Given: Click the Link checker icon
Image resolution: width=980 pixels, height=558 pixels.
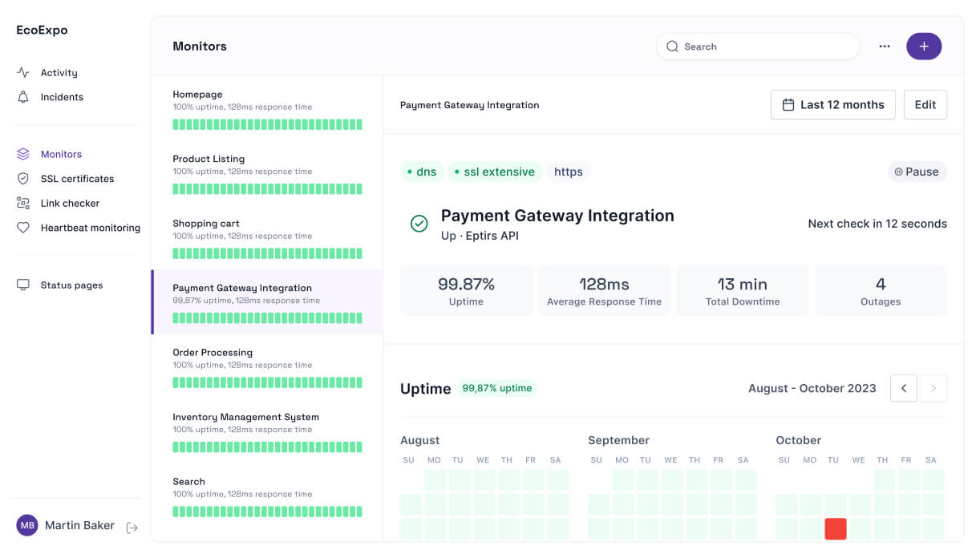Looking at the screenshot, I should (23, 203).
